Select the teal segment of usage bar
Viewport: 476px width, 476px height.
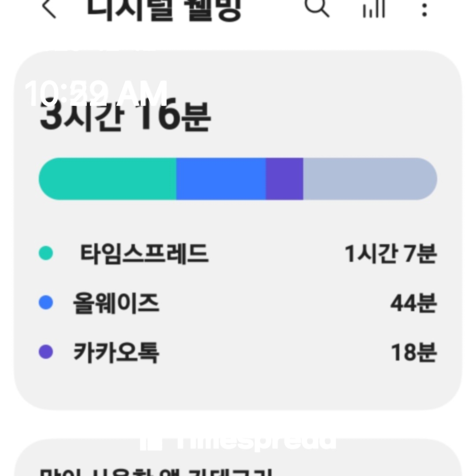108,179
